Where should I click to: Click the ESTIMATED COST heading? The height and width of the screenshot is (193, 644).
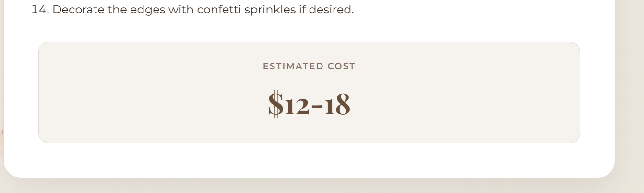click(x=309, y=66)
